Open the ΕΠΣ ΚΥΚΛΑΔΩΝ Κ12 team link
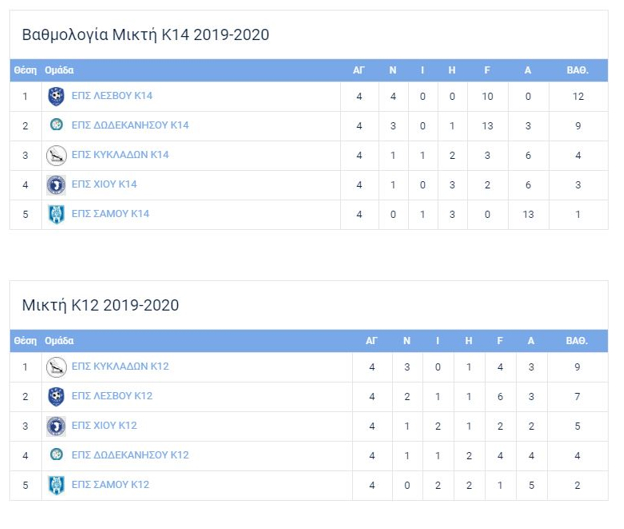The width and height of the screenshot is (624, 529). [120, 366]
